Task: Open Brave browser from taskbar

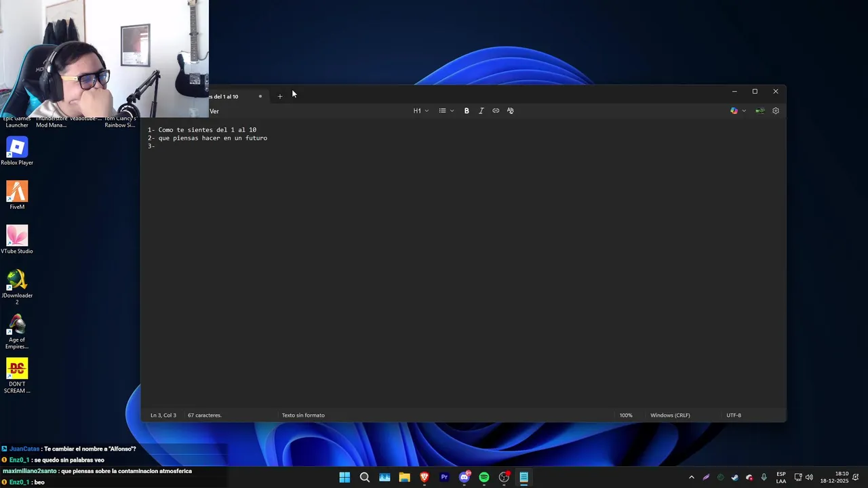Action: tap(425, 477)
